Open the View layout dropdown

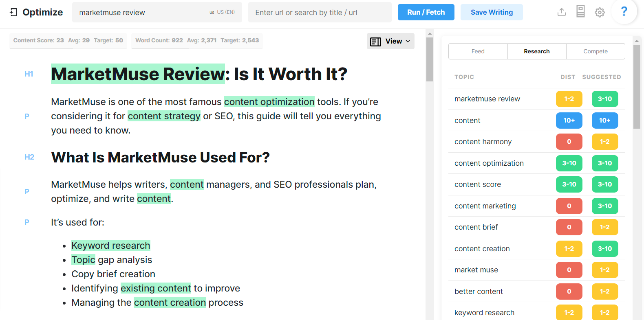tap(390, 41)
